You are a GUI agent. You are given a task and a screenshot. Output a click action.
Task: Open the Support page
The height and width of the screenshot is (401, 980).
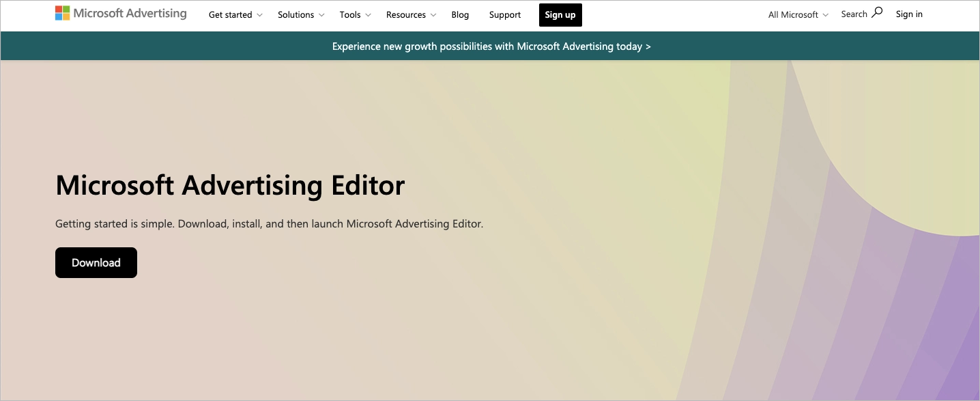pyautogui.click(x=505, y=15)
